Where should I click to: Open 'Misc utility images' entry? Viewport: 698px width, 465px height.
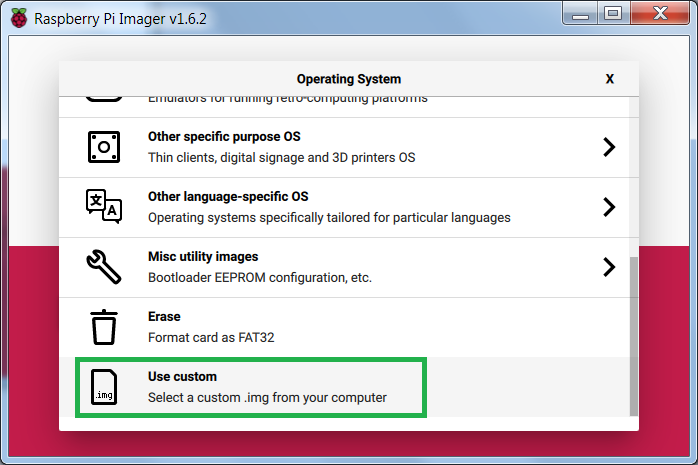pos(344,267)
